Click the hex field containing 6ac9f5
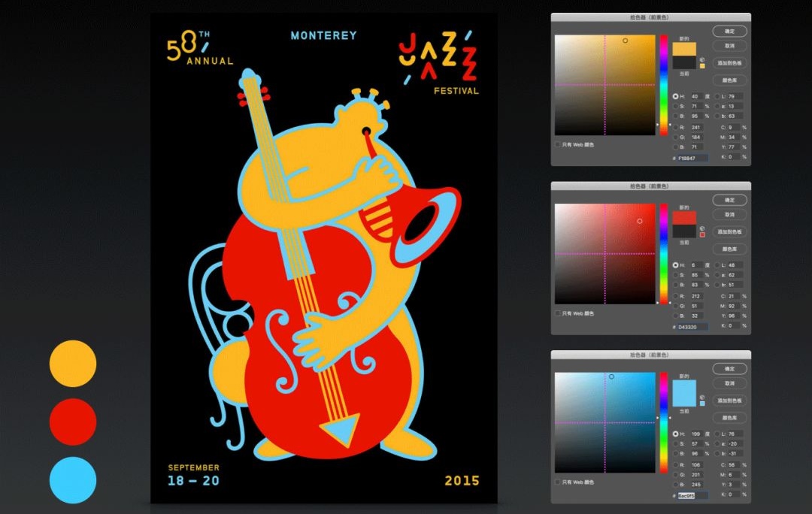Viewport: 812px width, 514px height. pos(692,495)
